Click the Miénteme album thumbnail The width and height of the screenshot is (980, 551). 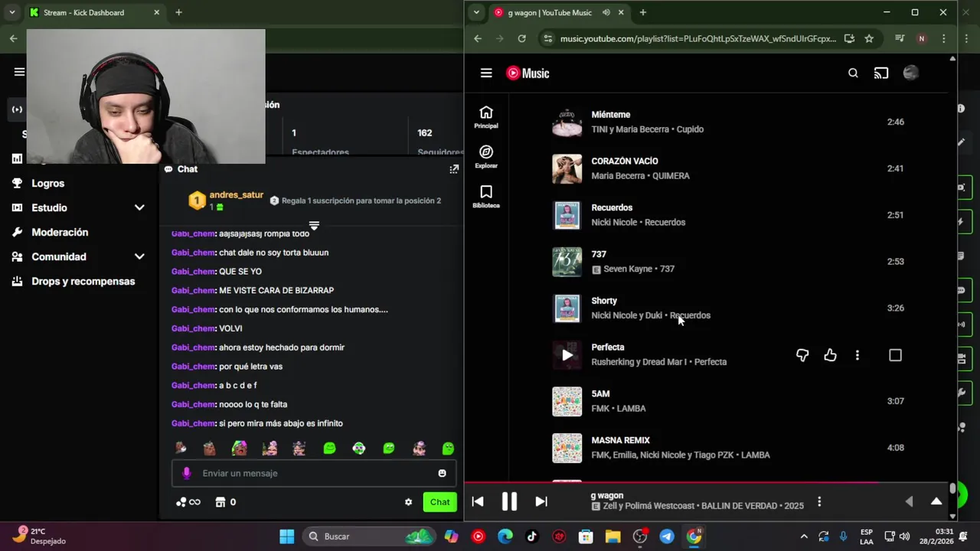pos(567,122)
